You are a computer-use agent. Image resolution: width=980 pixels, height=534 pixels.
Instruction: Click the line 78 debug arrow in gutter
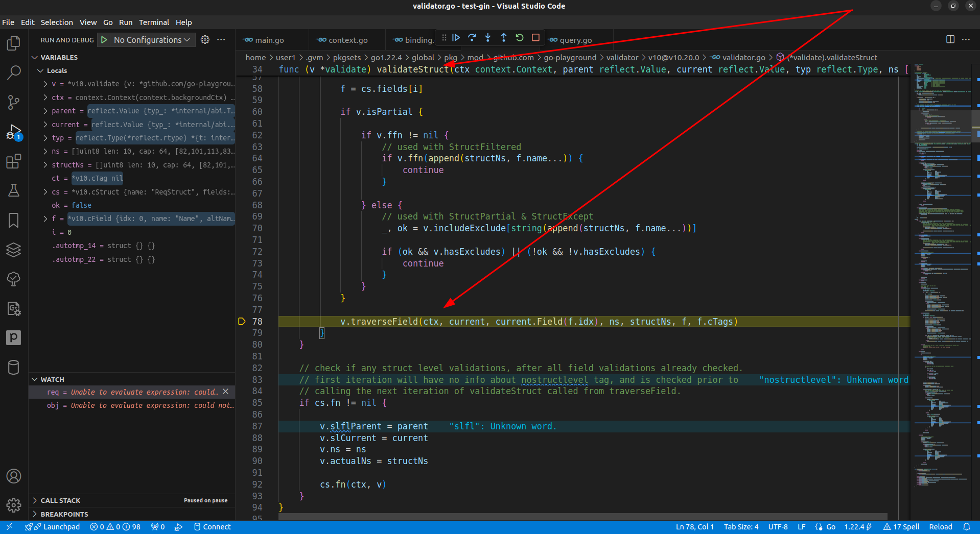pyautogui.click(x=242, y=321)
